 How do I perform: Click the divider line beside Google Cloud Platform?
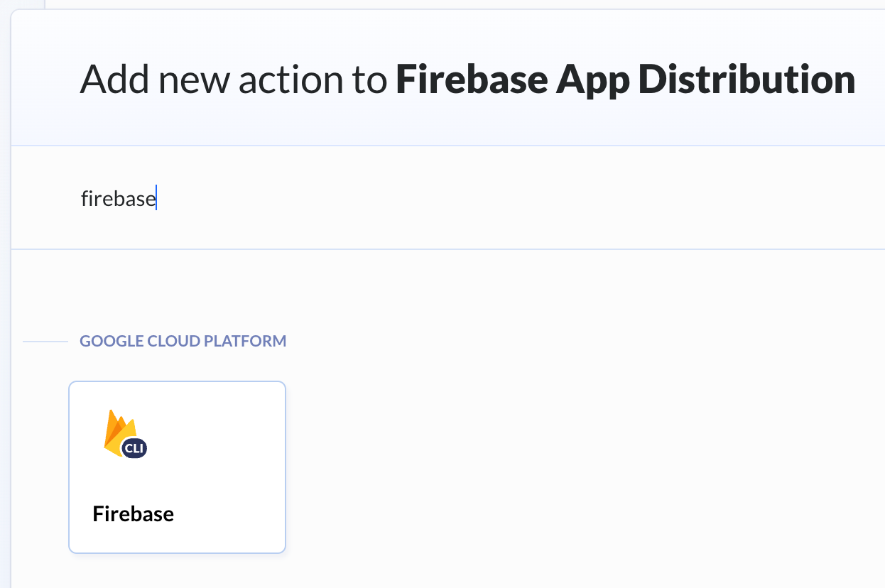[x=45, y=342]
